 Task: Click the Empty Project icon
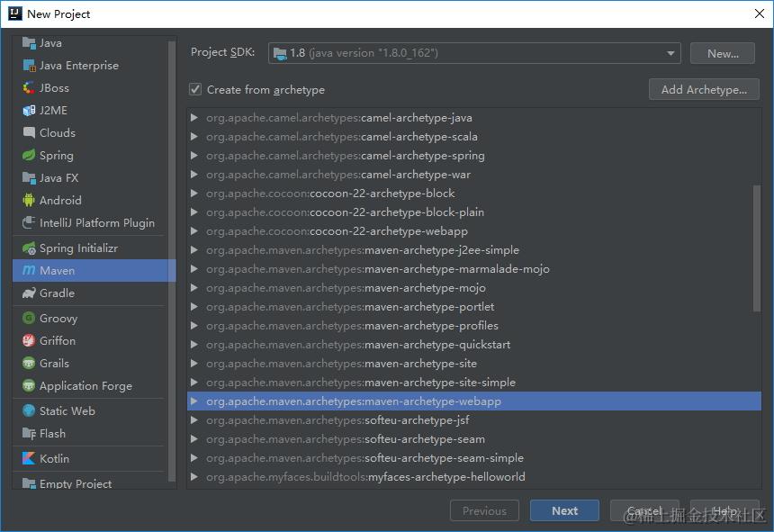[x=29, y=483]
